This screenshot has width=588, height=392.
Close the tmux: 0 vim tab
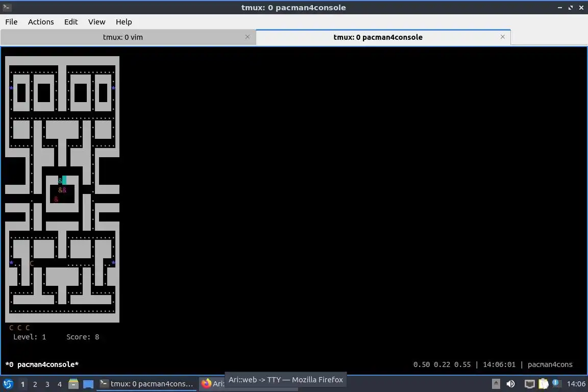point(248,37)
